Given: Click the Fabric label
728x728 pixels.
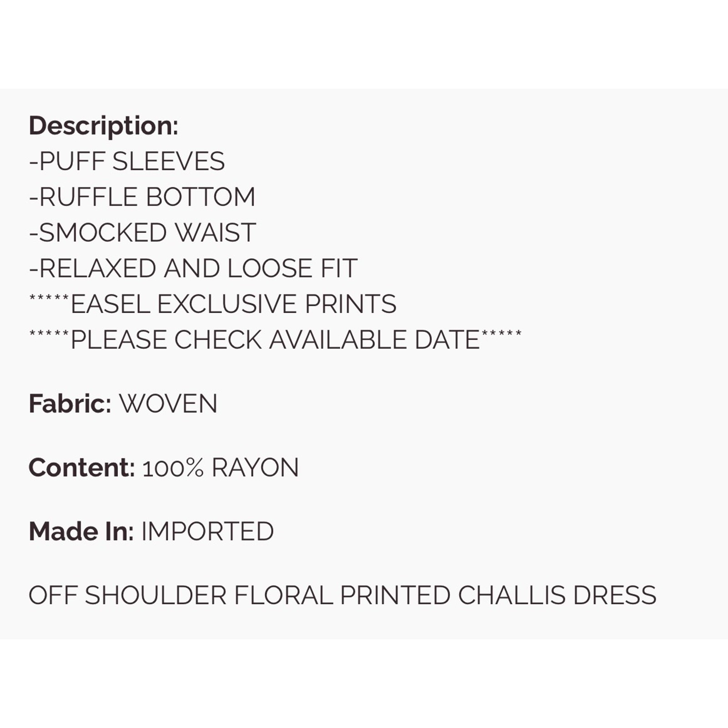Looking at the screenshot, I should [70, 404].
